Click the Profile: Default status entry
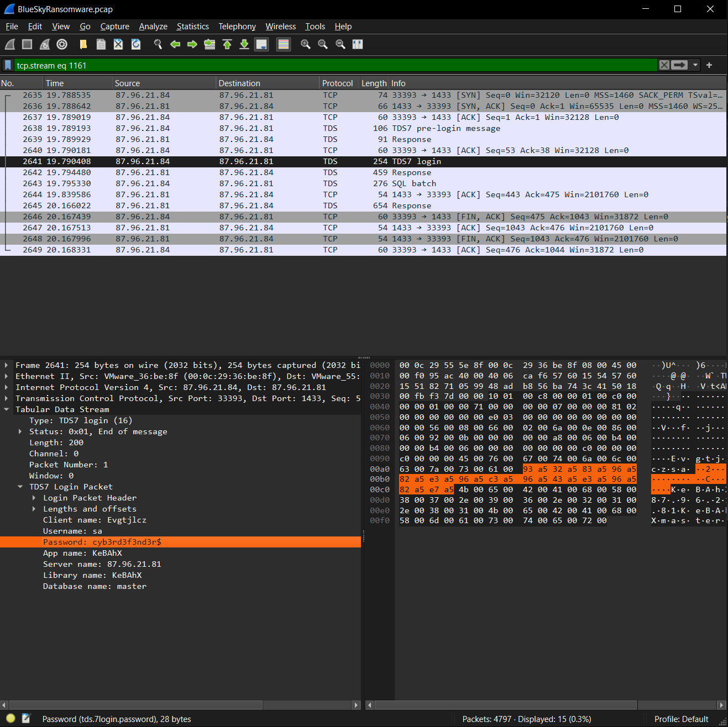728x727 pixels. 681,719
